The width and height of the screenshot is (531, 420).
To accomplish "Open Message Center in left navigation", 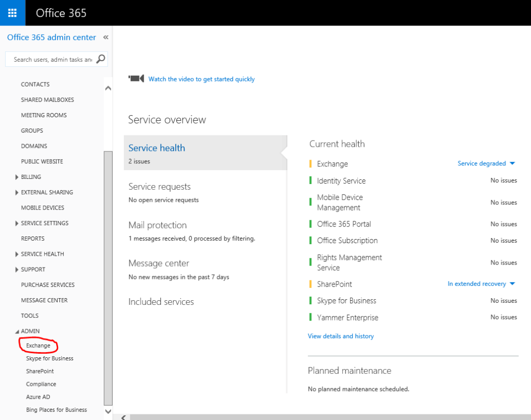I will (45, 300).
